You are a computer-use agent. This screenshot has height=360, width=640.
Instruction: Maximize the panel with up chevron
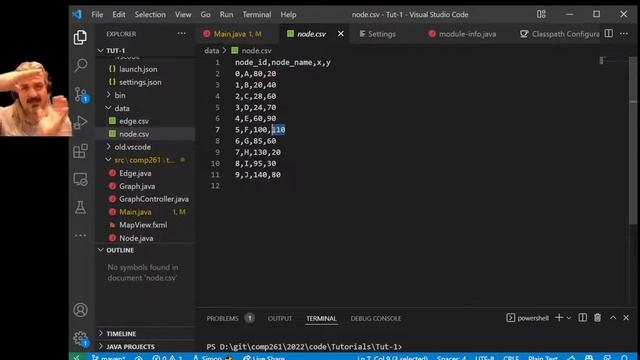coord(613,318)
